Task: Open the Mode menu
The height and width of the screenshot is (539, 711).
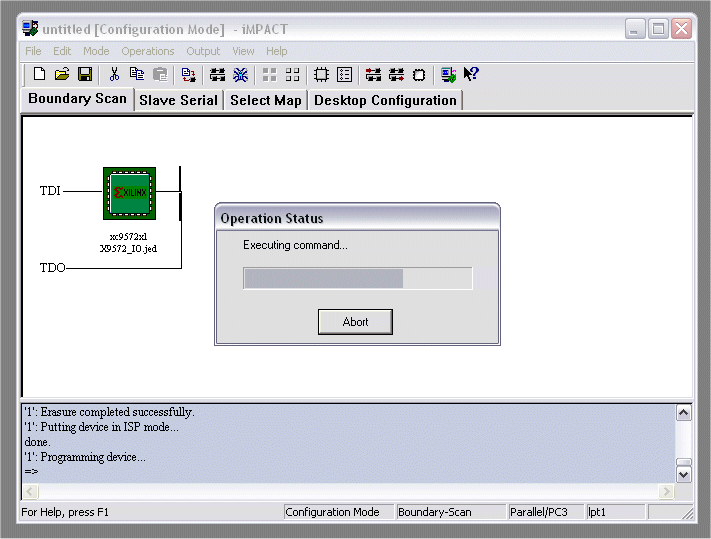Action: pos(96,51)
